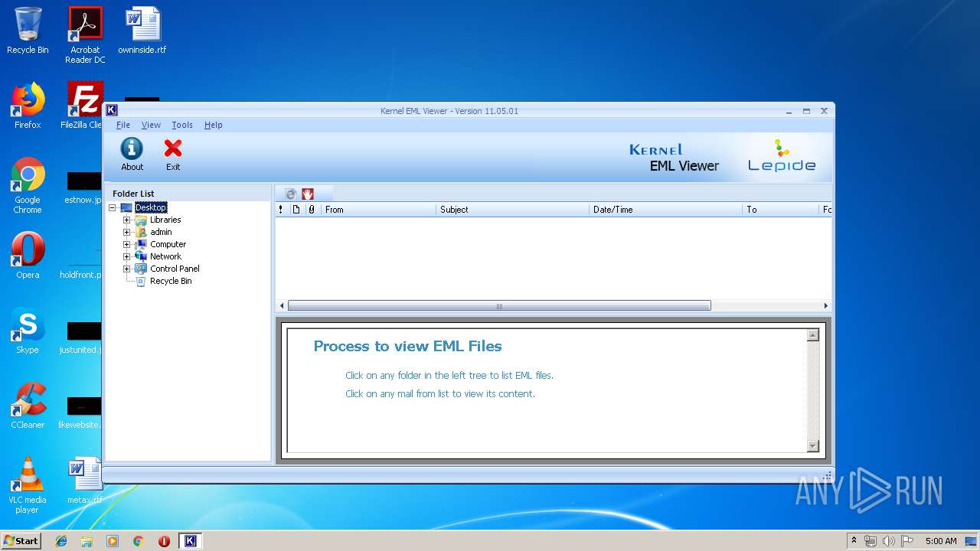Click the Action Center flag icon in the tray
This screenshot has height=551, width=980.
pyautogui.click(x=906, y=541)
